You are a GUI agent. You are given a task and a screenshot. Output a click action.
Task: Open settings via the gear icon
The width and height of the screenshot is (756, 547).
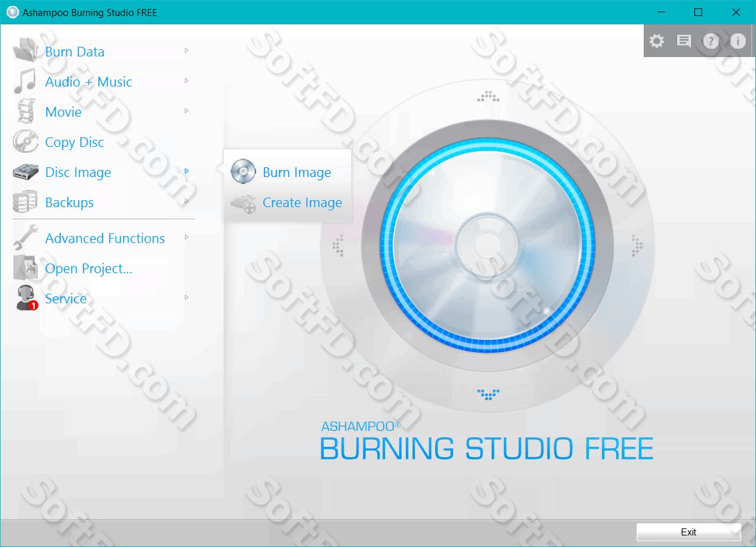[x=657, y=41]
